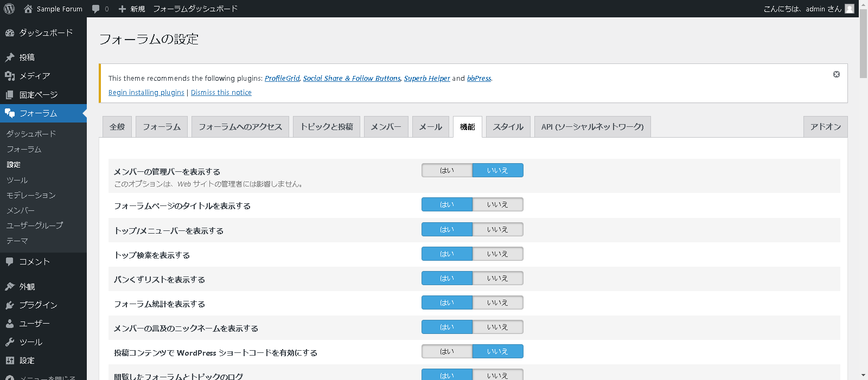Set パンくずリストを表示する to いいえ

(x=498, y=278)
